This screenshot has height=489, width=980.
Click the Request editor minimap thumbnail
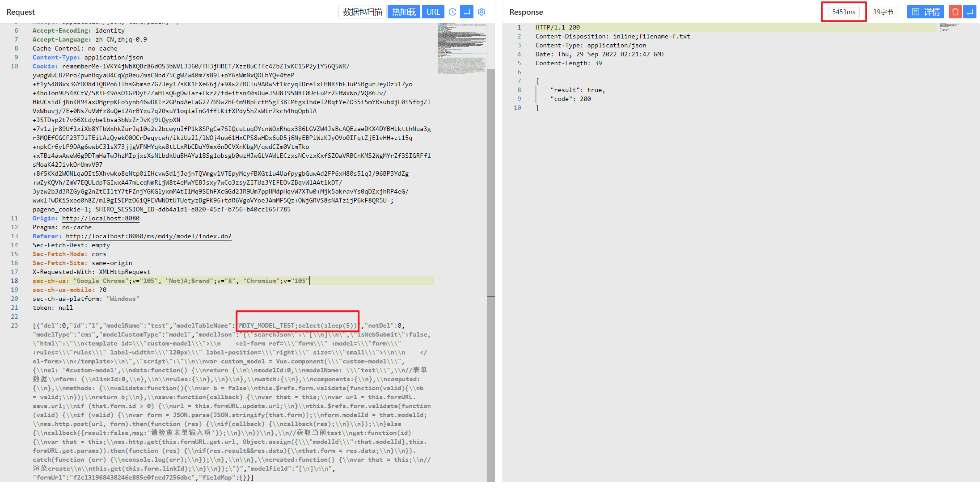click(462, 48)
